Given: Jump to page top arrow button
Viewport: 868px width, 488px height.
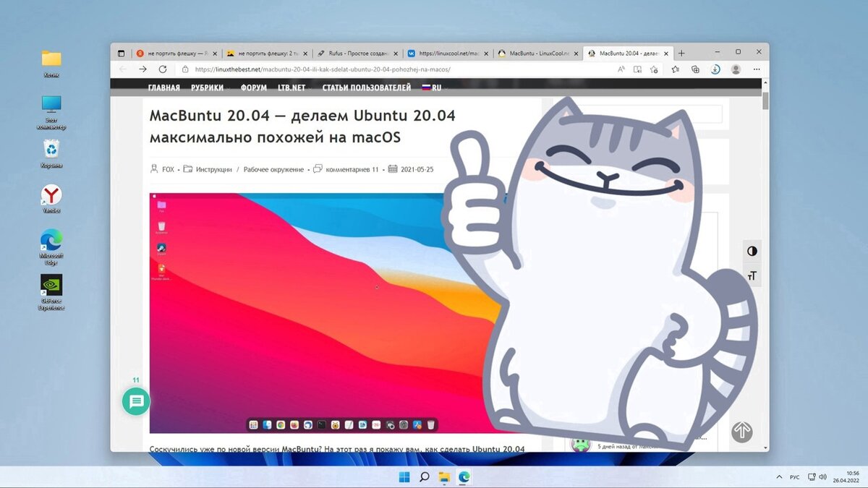Looking at the screenshot, I should pos(741,432).
